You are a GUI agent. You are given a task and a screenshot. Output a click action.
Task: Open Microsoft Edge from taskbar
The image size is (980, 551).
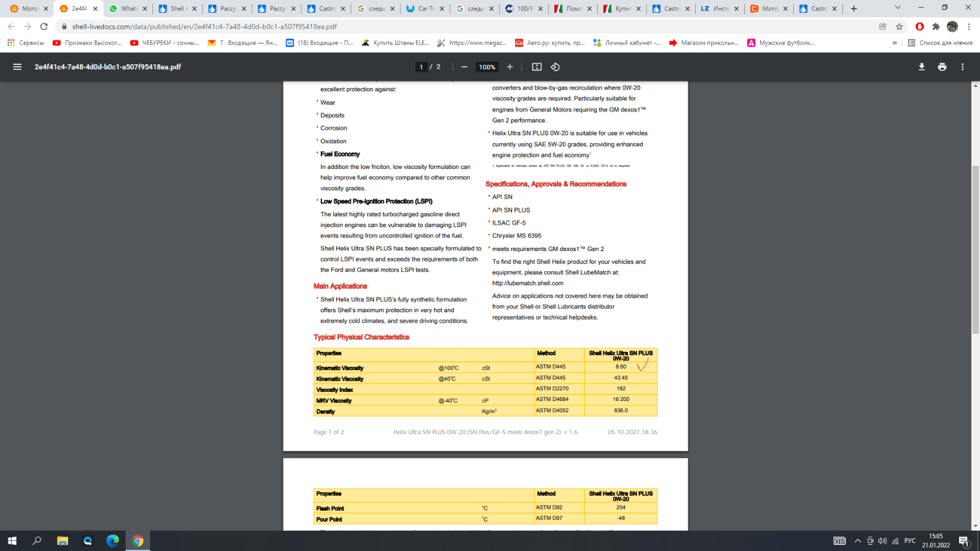point(113,541)
